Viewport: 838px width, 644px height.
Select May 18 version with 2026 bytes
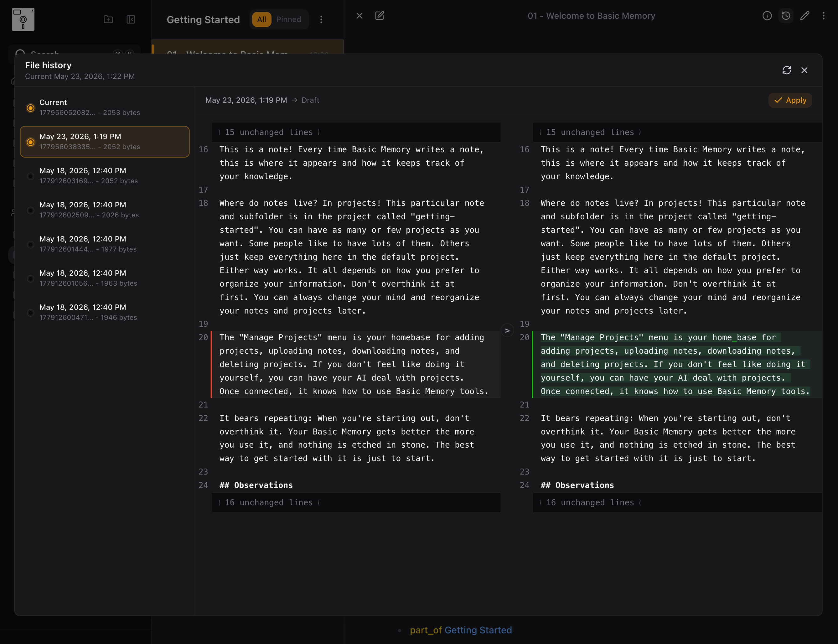105,210
